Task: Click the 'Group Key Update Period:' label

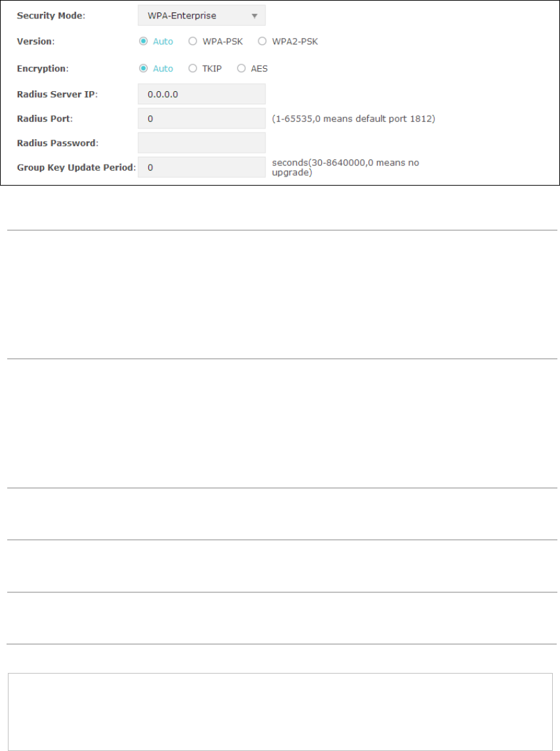Action: pos(77,167)
